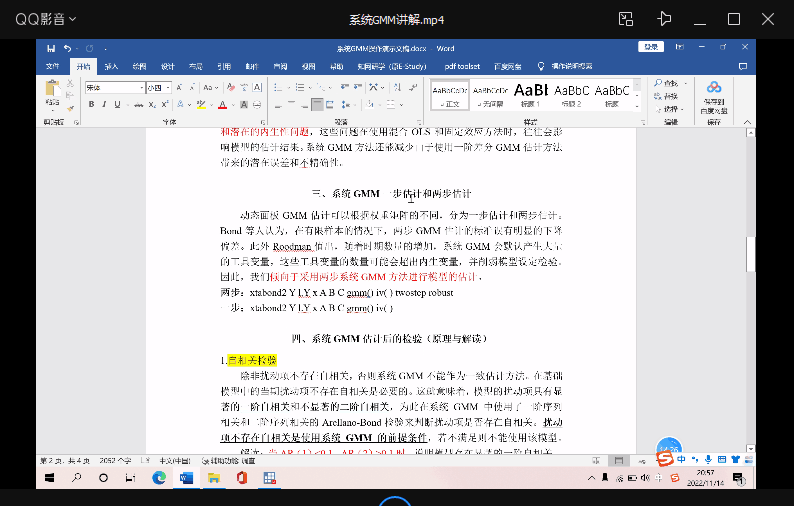Click the Save icon in Word title bar
The image size is (794, 506).
point(51,49)
